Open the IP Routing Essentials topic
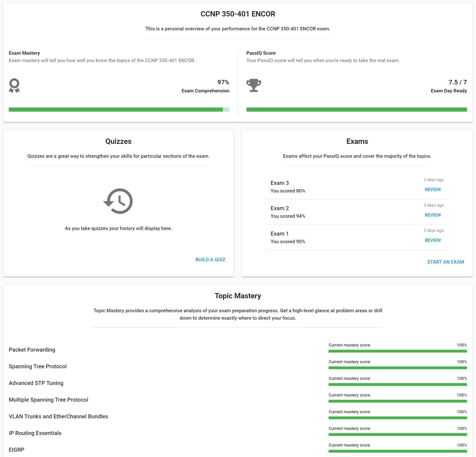Image resolution: width=476 pixels, height=457 pixels. click(x=35, y=433)
